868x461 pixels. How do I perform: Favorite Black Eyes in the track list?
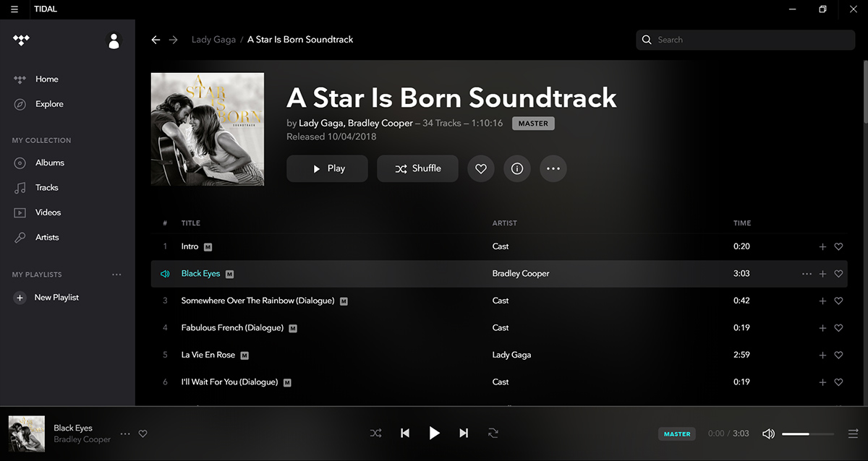point(838,274)
